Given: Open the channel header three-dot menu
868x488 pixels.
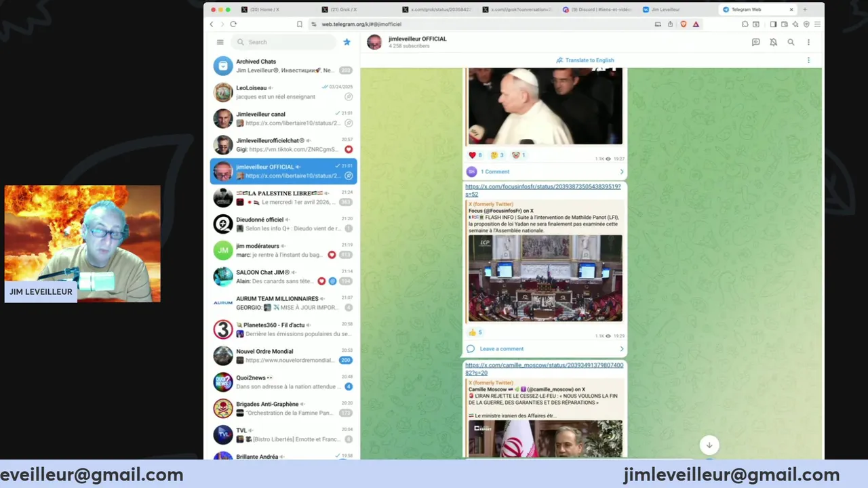Looking at the screenshot, I should click(808, 42).
